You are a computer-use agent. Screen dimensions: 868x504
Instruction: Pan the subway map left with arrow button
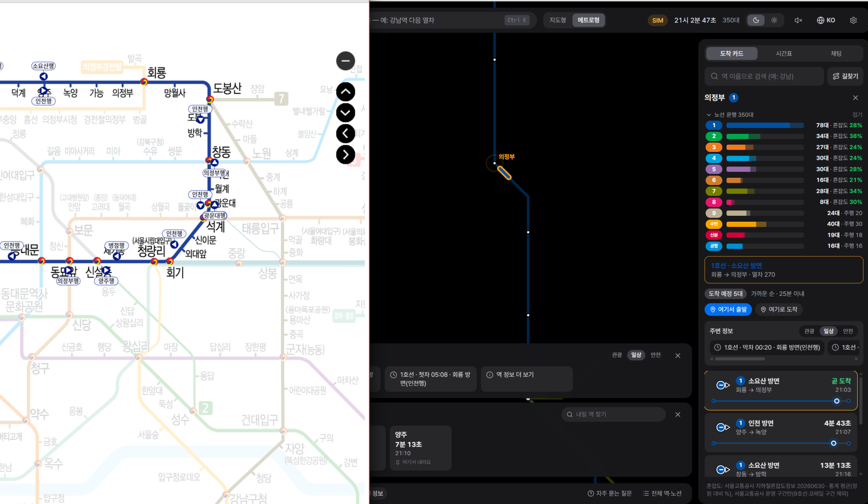[x=345, y=133]
